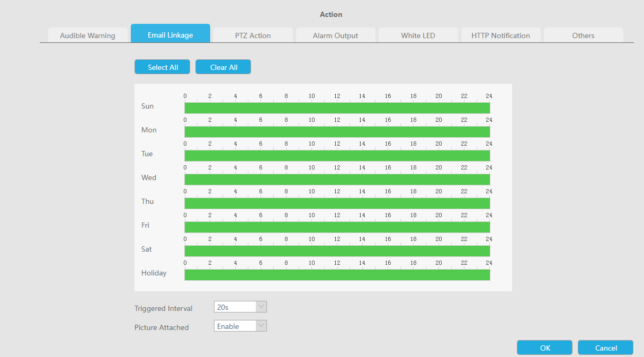
Task: Open the Others tab
Action: (584, 35)
